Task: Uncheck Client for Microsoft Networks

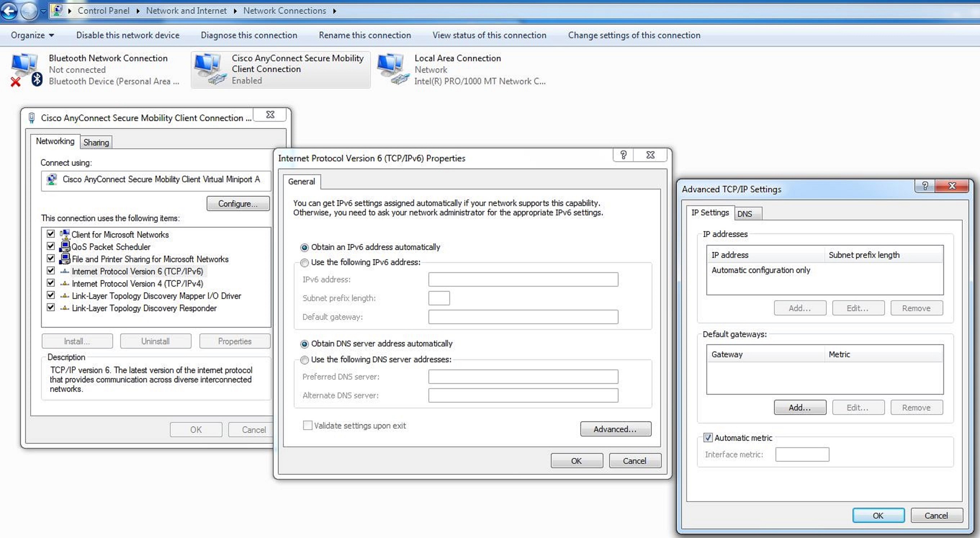Action: pyautogui.click(x=51, y=234)
